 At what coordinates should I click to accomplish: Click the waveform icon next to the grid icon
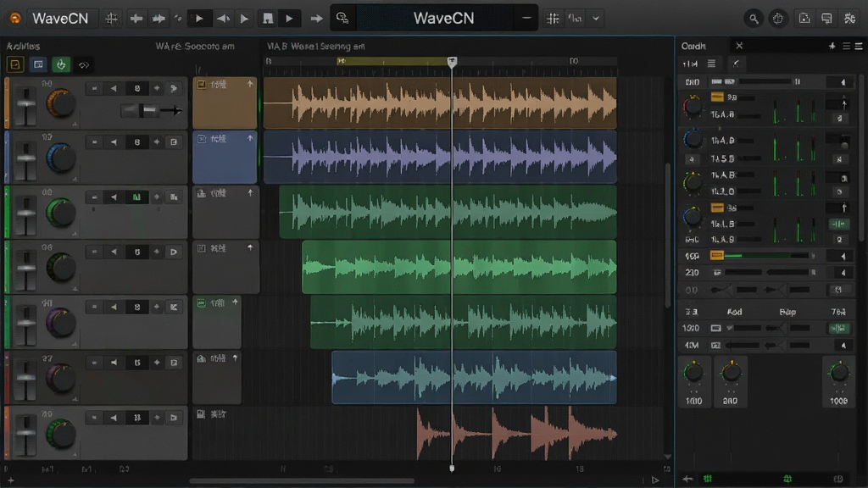click(576, 19)
